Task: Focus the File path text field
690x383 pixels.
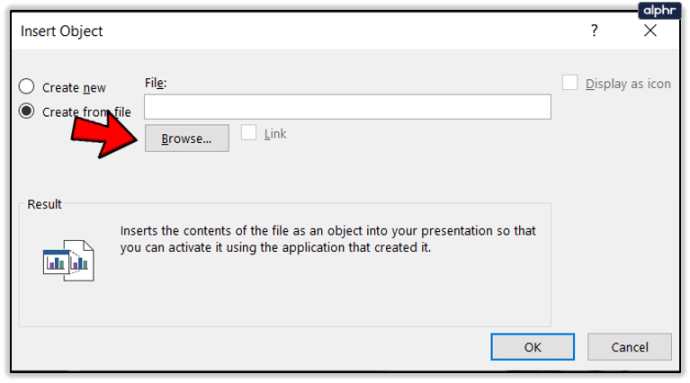Action: tap(348, 107)
